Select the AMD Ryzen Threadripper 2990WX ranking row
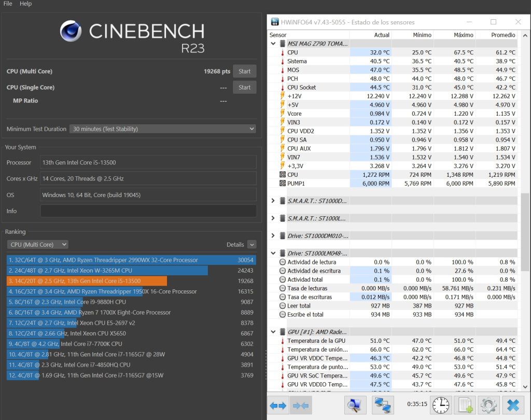 [x=131, y=260]
